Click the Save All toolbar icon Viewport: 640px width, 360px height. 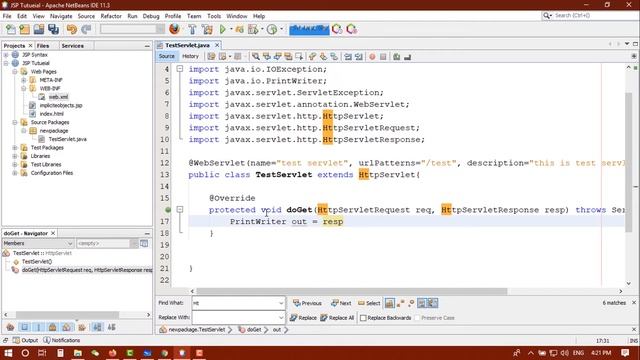[53, 29]
